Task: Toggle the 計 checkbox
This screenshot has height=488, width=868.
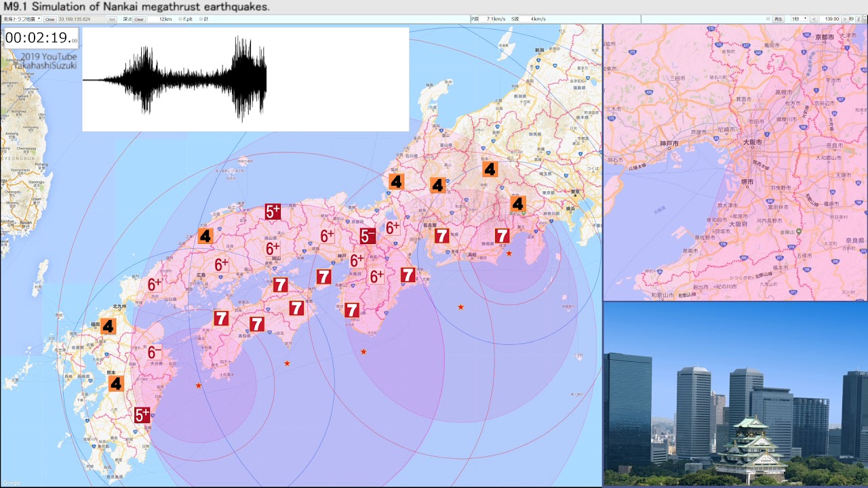Action: (x=201, y=19)
